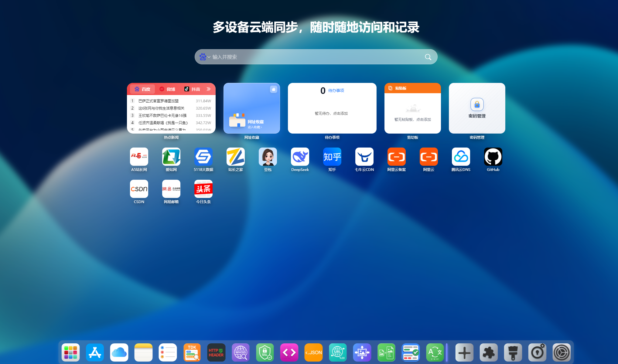Viewport: 618px width, 364px height.
Task: Open the yellow notes app in dock
Action: pos(143,352)
